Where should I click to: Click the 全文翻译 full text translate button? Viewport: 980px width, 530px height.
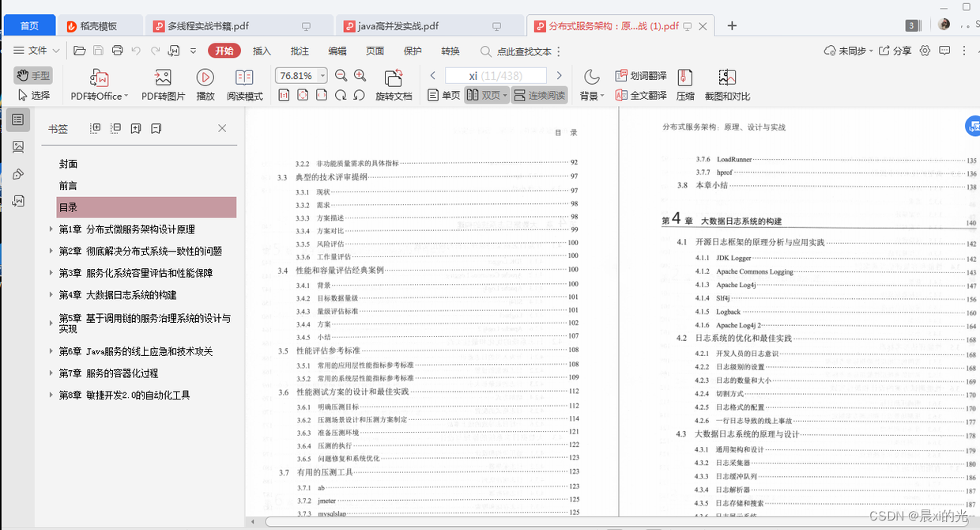pyautogui.click(x=641, y=95)
